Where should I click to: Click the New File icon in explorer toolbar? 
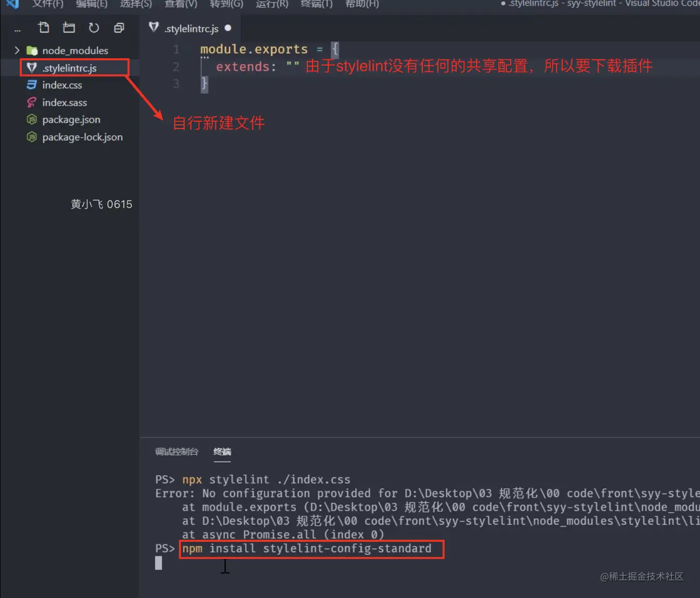[44, 28]
